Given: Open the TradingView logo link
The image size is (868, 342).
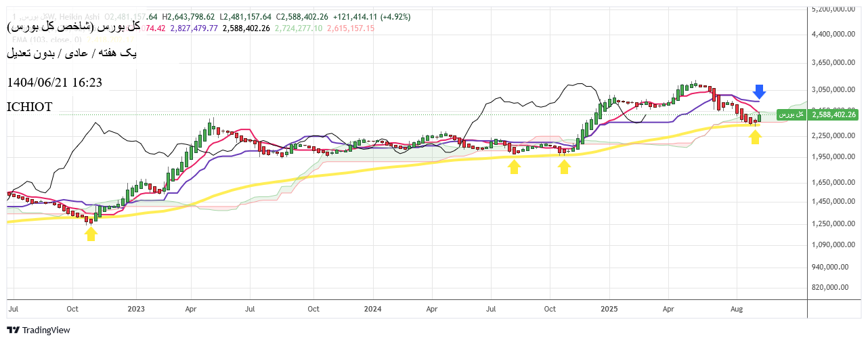Looking at the screenshot, I should 39,330.
